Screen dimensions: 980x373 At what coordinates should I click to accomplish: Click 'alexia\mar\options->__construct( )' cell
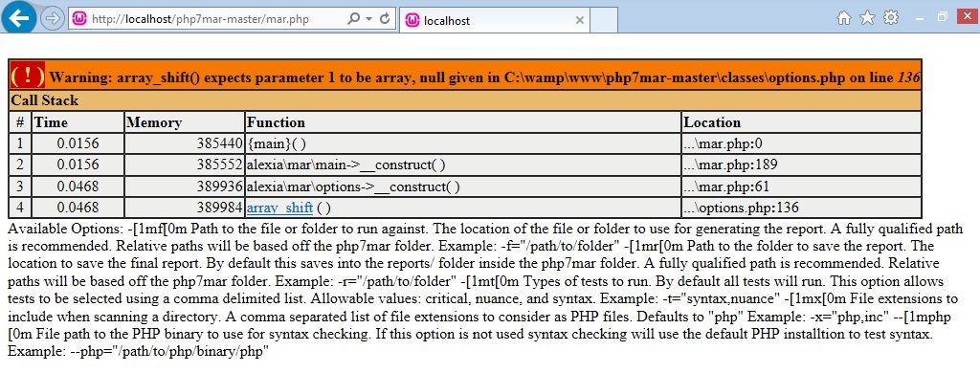tap(462, 186)
